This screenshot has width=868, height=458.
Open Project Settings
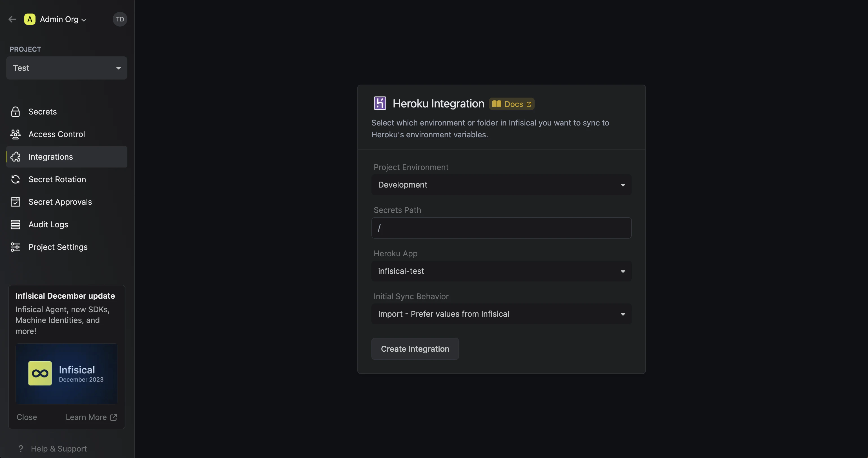pyautogui.click(x=67, y=247)
